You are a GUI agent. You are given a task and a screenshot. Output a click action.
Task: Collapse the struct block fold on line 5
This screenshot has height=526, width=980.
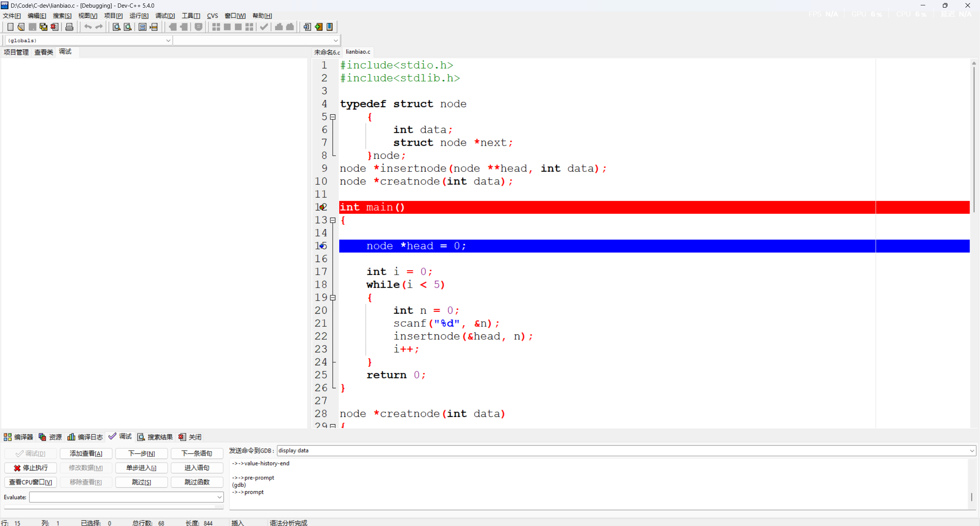[333, 117]
